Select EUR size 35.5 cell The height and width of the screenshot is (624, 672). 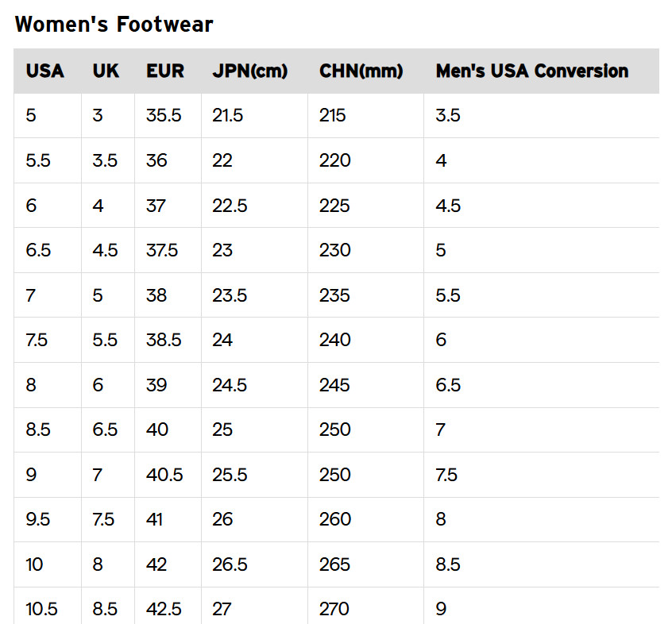[164, 116]
